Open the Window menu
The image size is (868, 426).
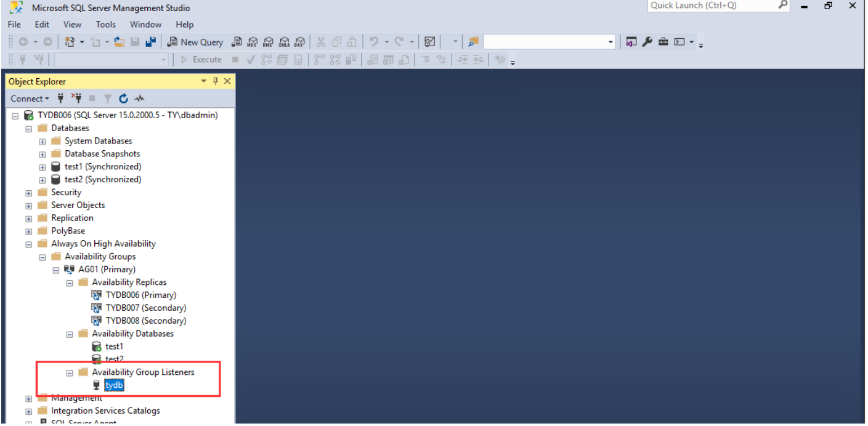145,25
